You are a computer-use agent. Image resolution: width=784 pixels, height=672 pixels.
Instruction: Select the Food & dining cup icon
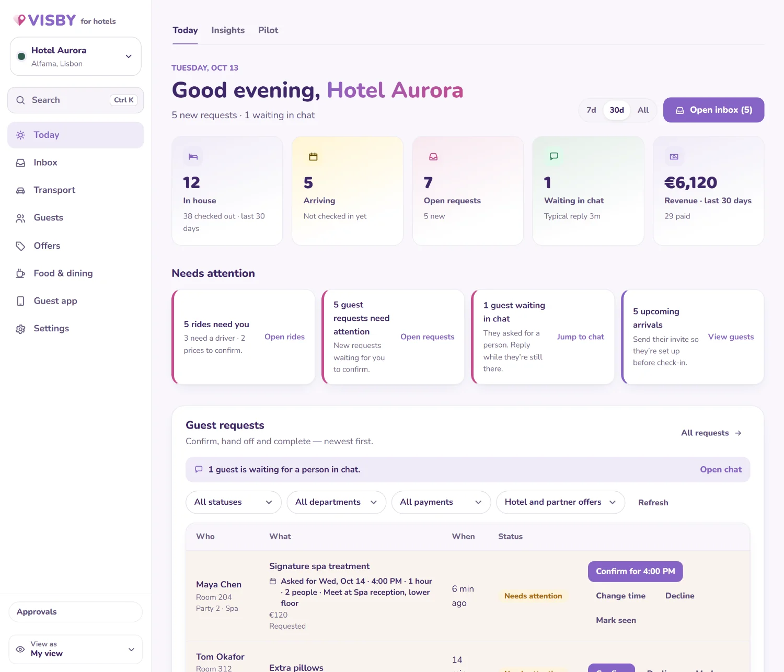[20, 273]
